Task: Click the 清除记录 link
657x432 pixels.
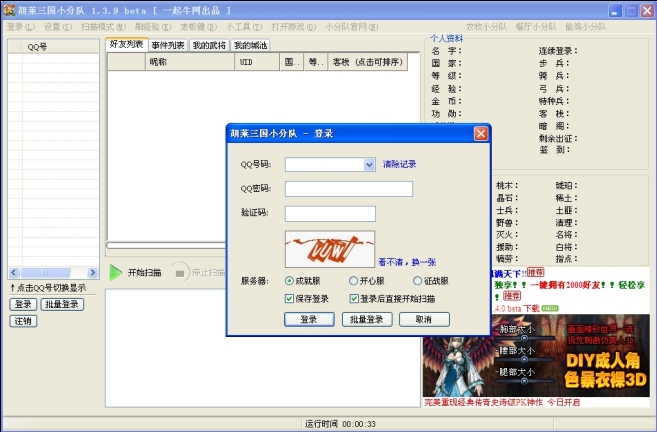Action: coord(399,164)
